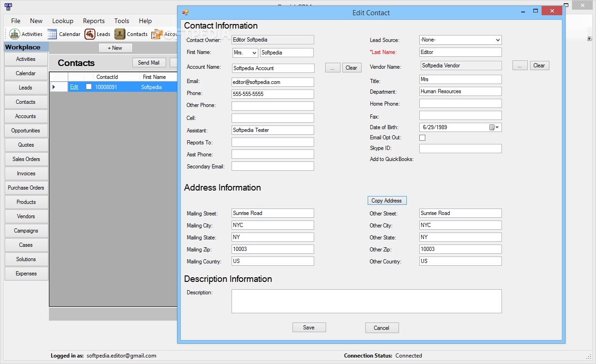Click the + New button
Screen dimensions: 596x364
[x=115, y=48]
